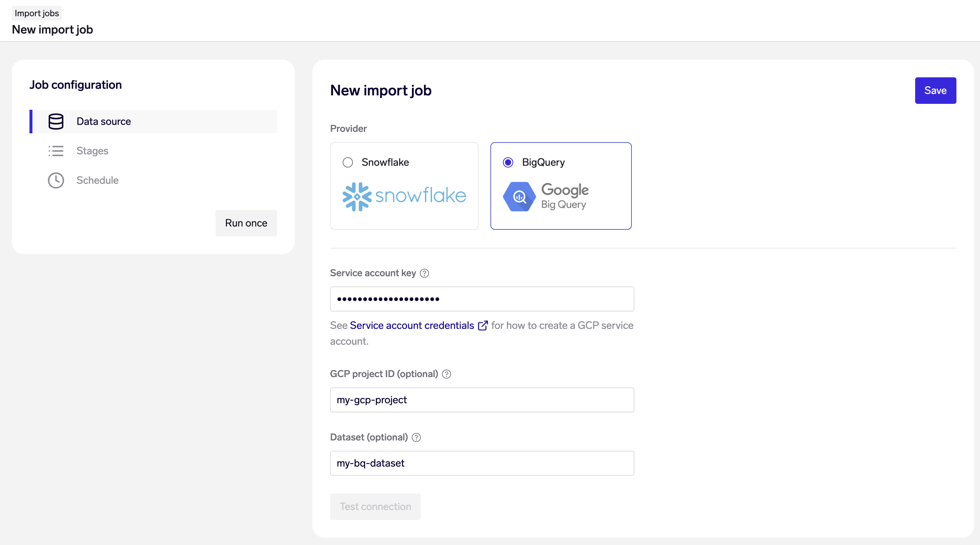This screenshot has height=545, width=980.
Task: Click the GCP project ID input field
Action: (482, 399)
